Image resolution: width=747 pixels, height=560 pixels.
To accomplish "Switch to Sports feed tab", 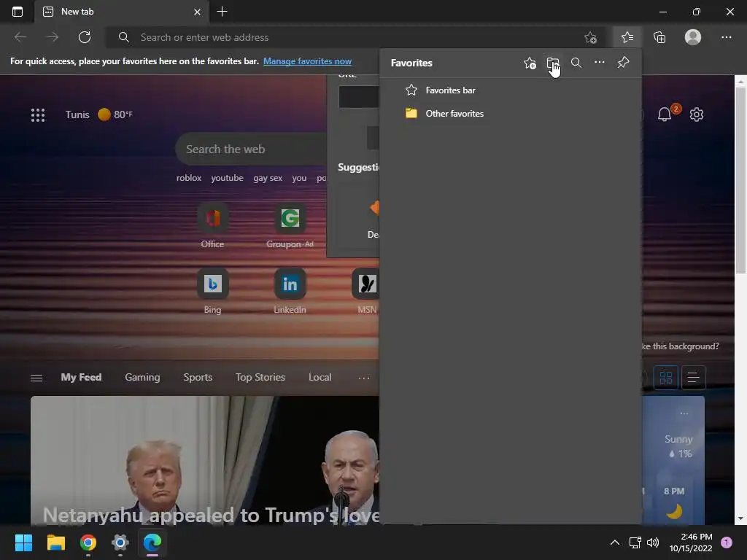I will coord(198,377).
